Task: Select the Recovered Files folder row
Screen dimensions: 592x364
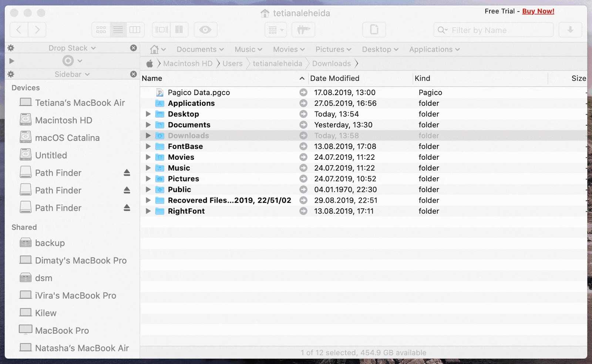Action: point(363,200)
